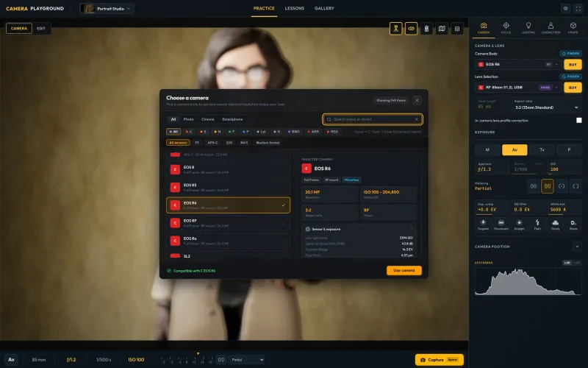Click BUY next to Lens Selection
Viewport: 588px width, 368px height.
573,88
